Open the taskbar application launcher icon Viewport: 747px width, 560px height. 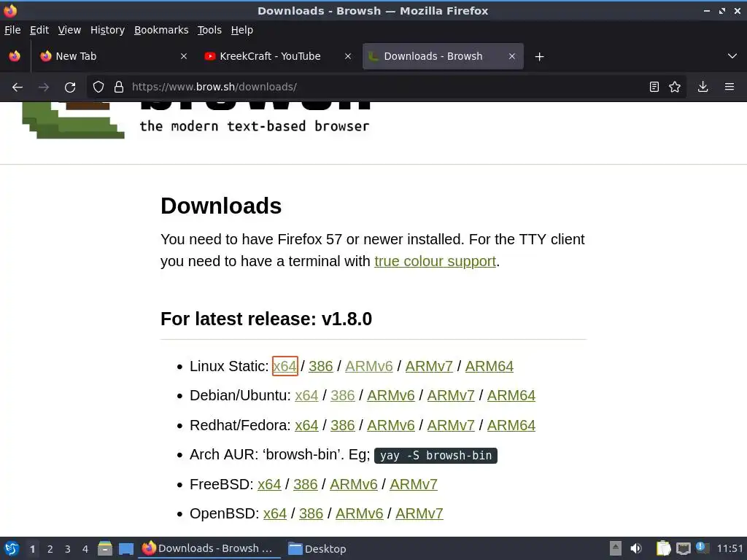tap(12, 548)
